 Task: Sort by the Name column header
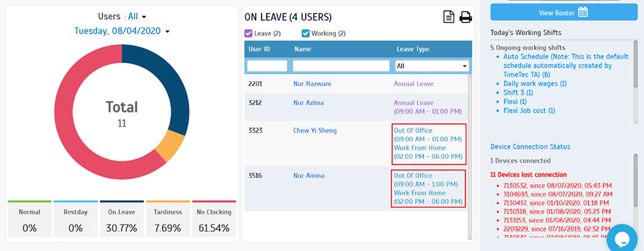point(303,49)
